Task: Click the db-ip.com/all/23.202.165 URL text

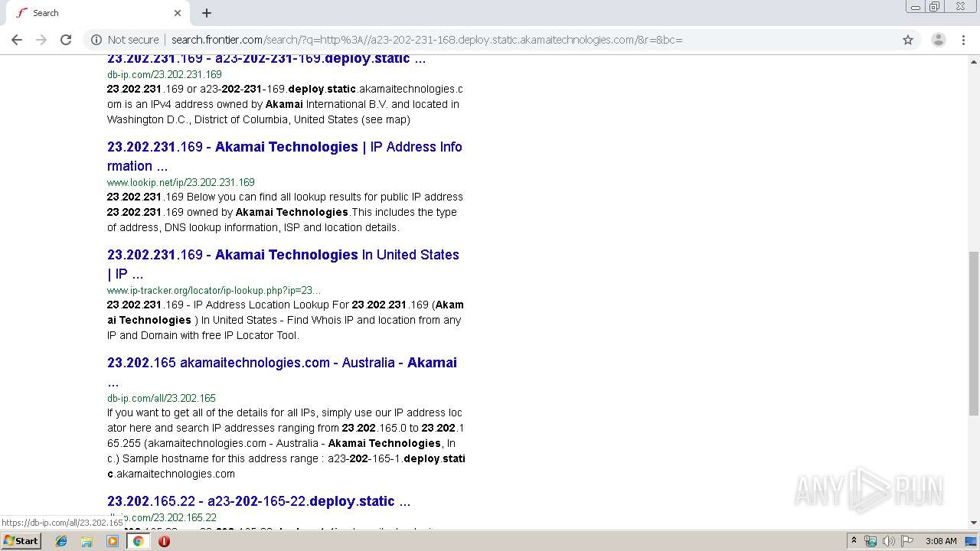Action: [x=162, y=398]
